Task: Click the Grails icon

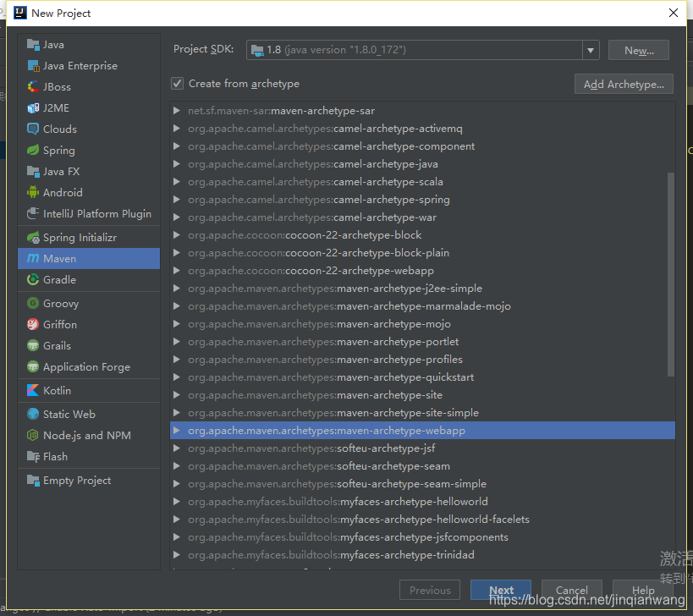Action: [33, 346]
